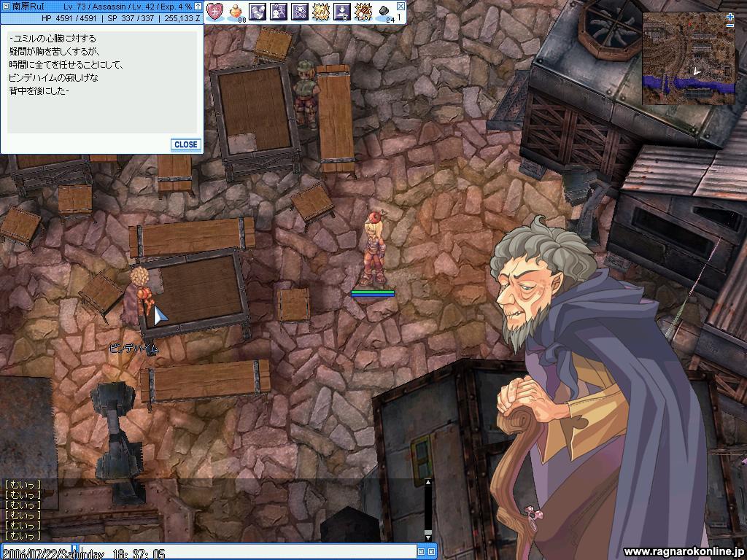
Task: Close the hotkey bar with X
Action: [x=400, y=6]
